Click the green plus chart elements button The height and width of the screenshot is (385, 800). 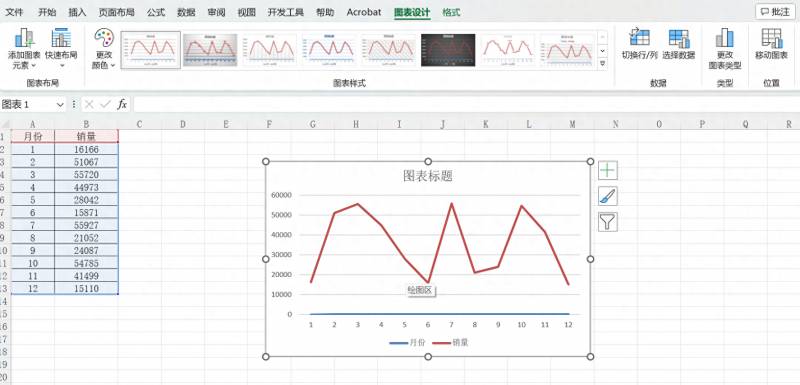pyautogui.click(x=608, y=170)
